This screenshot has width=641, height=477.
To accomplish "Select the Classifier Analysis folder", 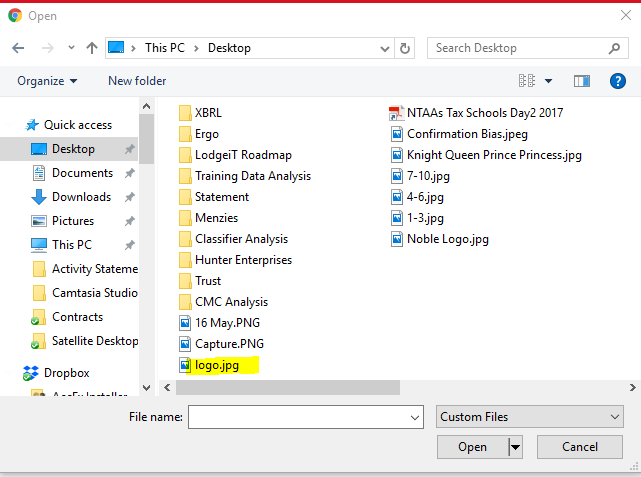I will 233,239.
